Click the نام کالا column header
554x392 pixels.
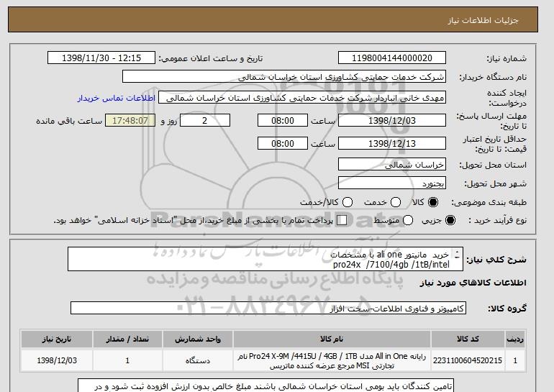(x=332, y=339)
